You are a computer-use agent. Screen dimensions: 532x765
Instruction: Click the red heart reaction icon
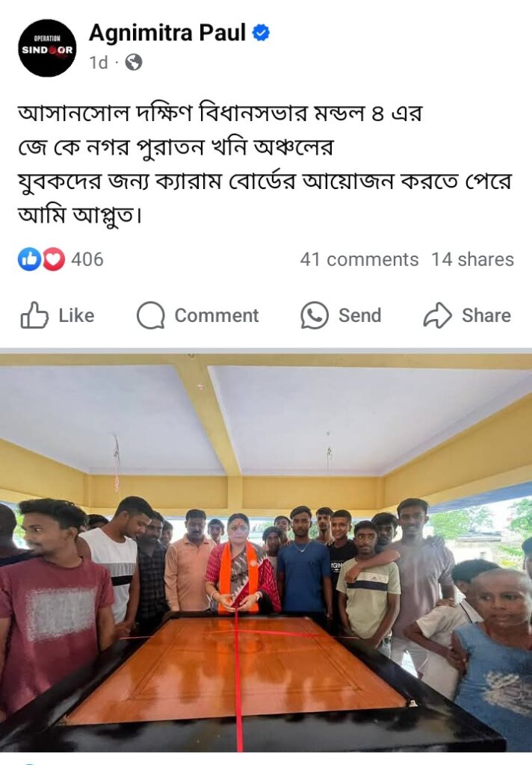(x=53, y=259)
